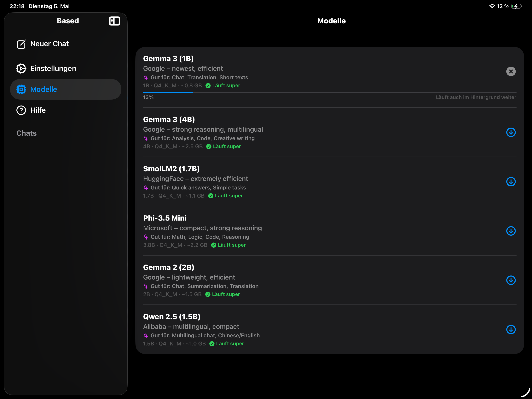Viewport: 532px width, 399px height.
Task: Cancel the Gemma 3 (1B) download
Action: (x=511, y=72)
